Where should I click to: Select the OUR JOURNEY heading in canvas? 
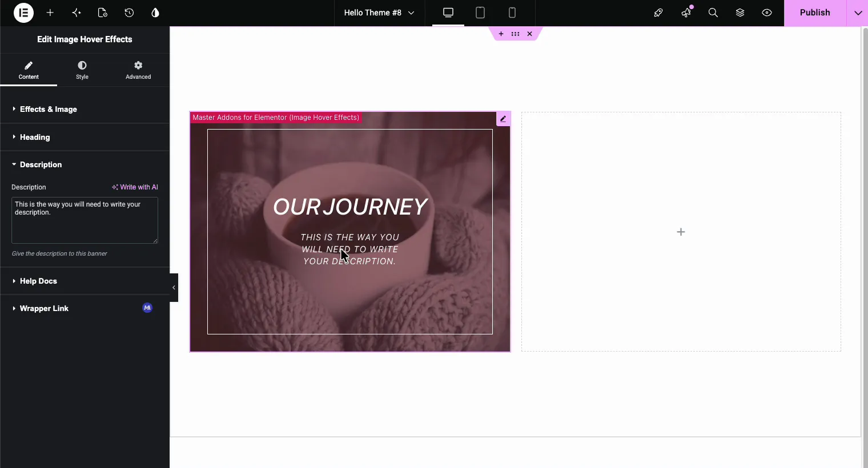point(350,207)
